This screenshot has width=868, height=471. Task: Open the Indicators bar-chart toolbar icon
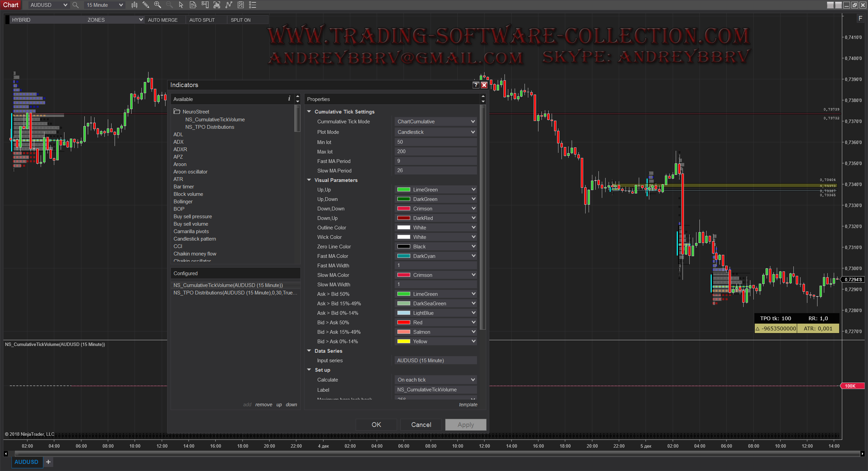pyautogui.click(x=217, y=5)
